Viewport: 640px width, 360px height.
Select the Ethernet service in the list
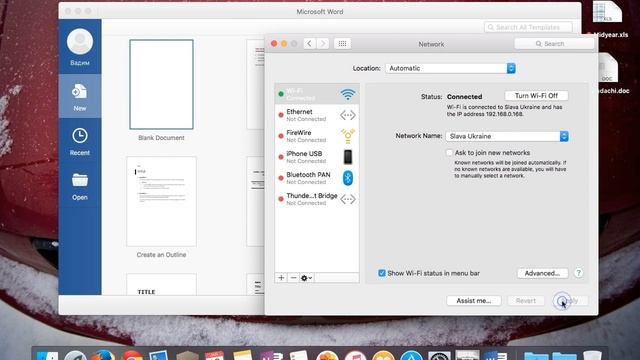tap(317, 115)
